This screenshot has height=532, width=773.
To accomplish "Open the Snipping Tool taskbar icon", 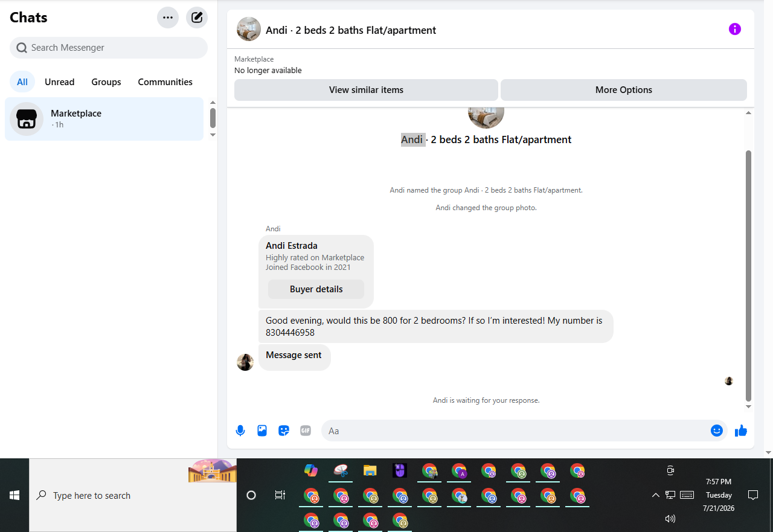I will tap(341, 470).
